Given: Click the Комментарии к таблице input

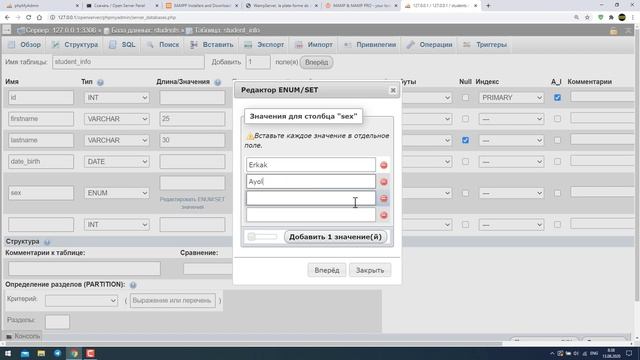Looking at the screenshot, I should (84, 269).
